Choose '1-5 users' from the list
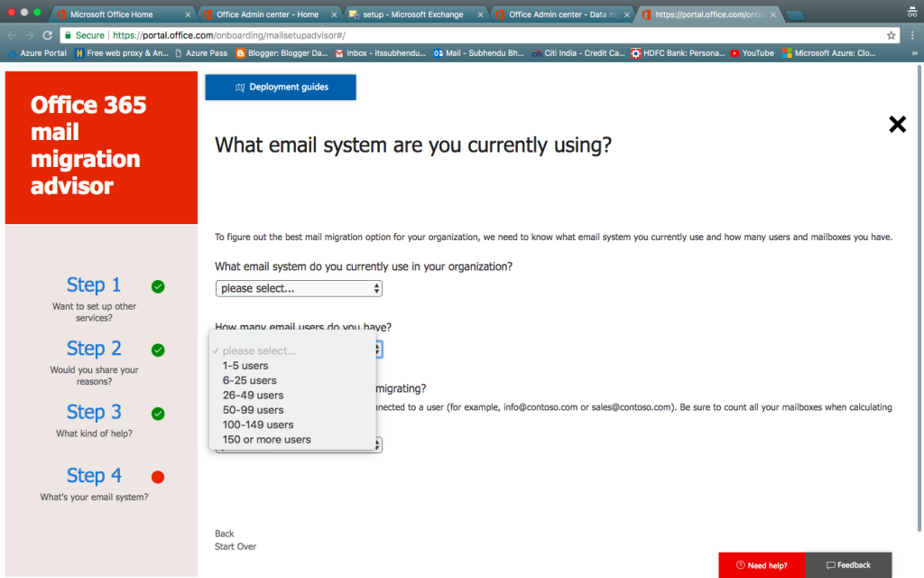 245,366
